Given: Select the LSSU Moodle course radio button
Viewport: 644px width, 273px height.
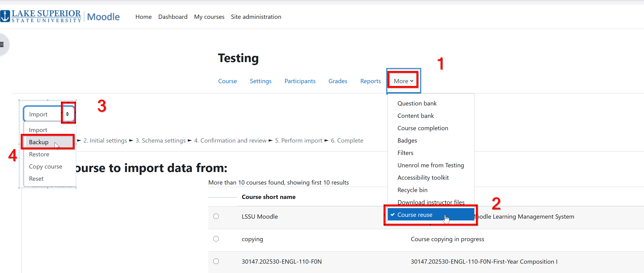Looking at the screenshot, I should pyautogui.click(x=216, y=216).
